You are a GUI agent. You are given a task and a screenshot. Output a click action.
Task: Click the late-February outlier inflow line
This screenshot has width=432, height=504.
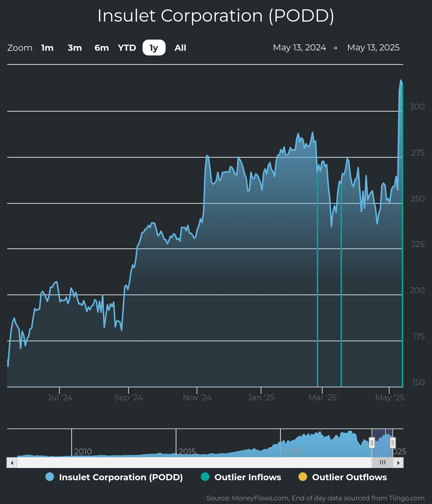[x=318, y=279]
